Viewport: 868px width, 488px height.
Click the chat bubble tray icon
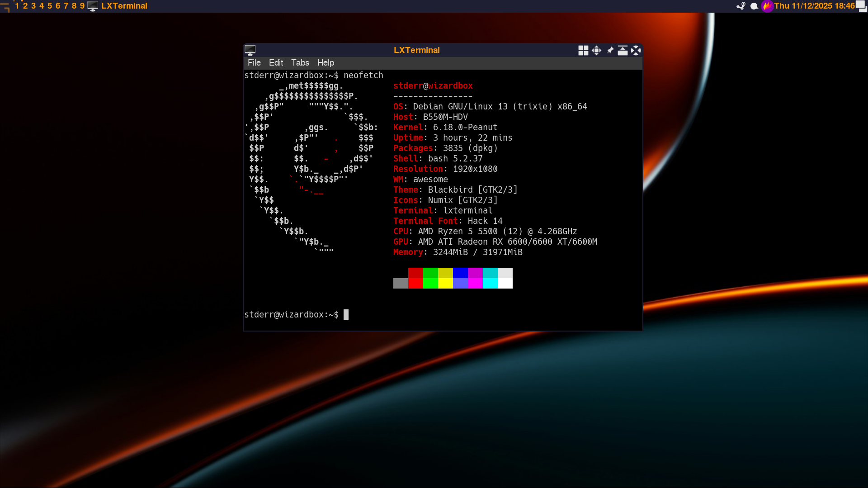[x=754, y=6]
